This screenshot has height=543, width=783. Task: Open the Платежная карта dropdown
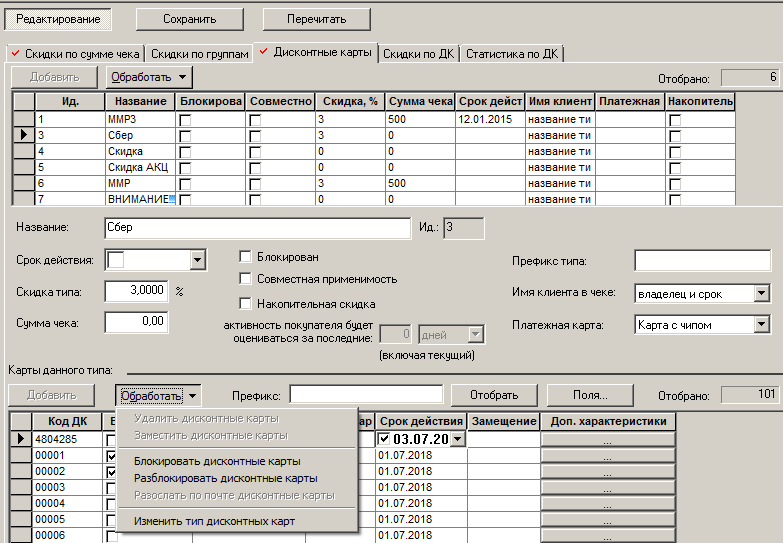[762, 325]
